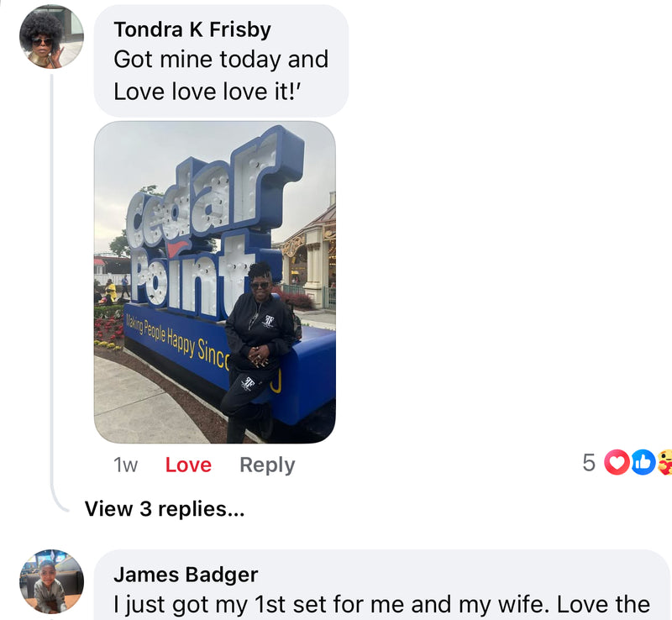Toggle the red Love reaction on comment
Screen dimensions: 672x620
tap(188, 465)
